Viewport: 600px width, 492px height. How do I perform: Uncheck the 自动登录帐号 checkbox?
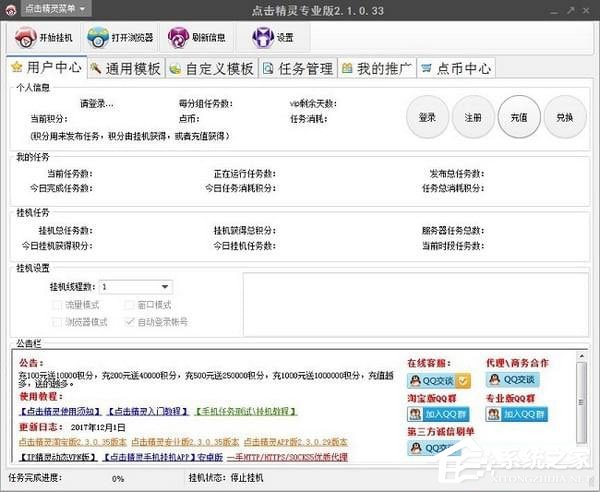coord(129,322)
